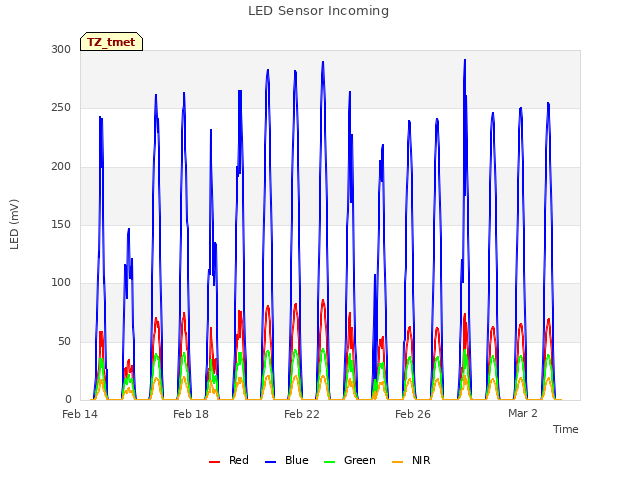Click the 200 y-axis tick label
Viewport: 640px width, 480px height.
pos(61,166)
